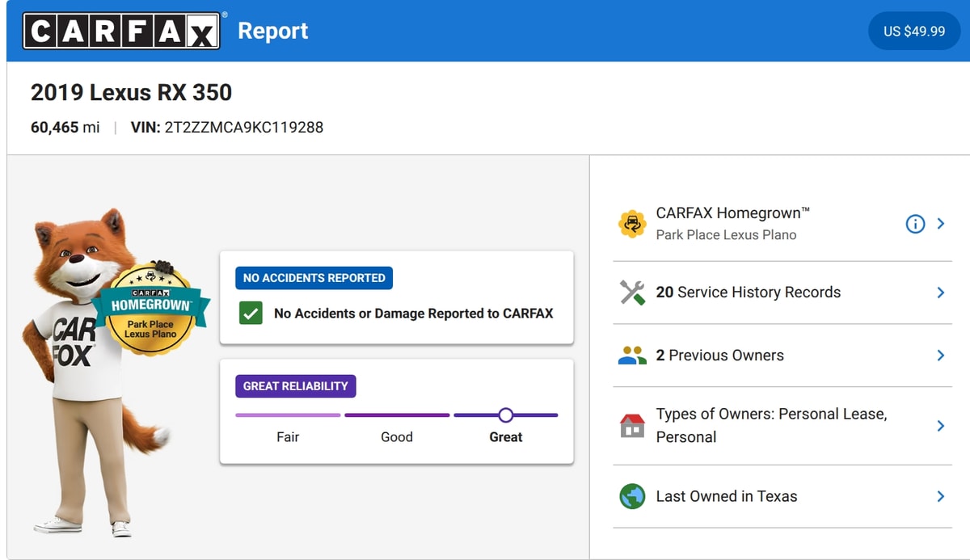Click the Report header title text
This screenshot has width=970, height=560.
(273, 31)
